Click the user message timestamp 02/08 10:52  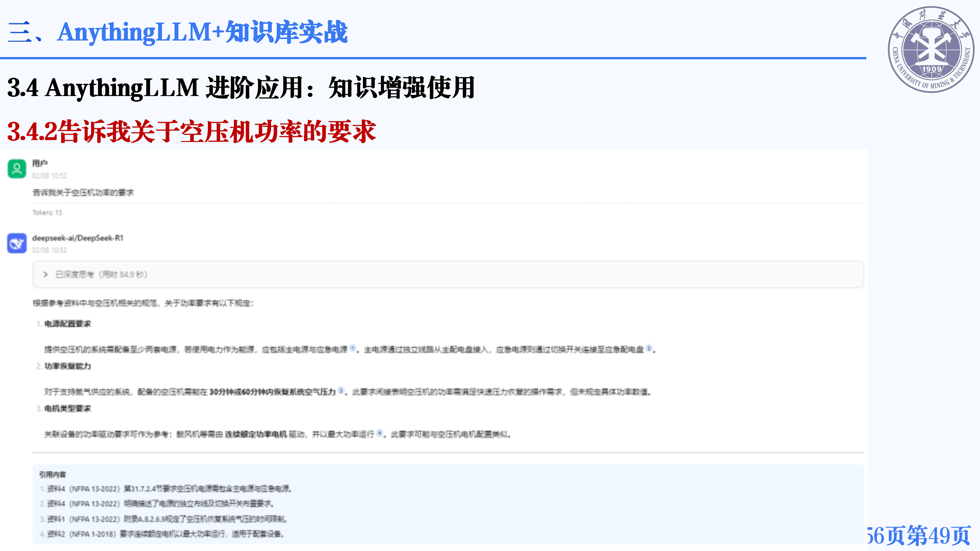point(49,176)
